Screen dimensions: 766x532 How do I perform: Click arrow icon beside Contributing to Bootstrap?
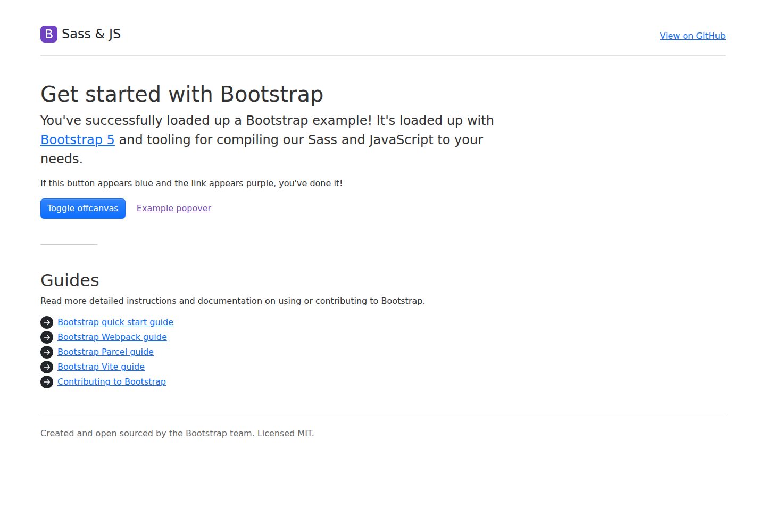(47, 382)
